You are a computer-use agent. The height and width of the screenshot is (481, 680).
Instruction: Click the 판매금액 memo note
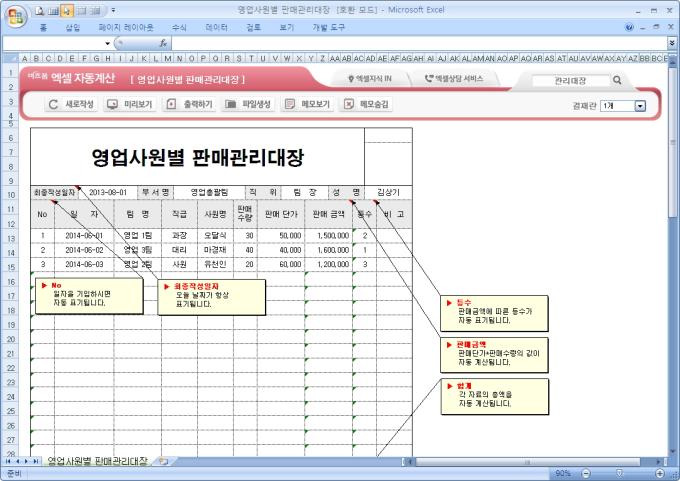(494, 355)
